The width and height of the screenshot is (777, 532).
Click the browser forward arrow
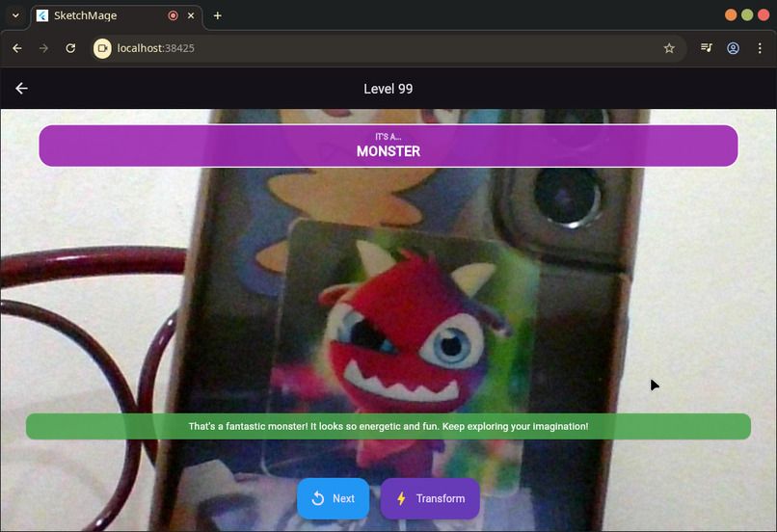tap(43, 48)
